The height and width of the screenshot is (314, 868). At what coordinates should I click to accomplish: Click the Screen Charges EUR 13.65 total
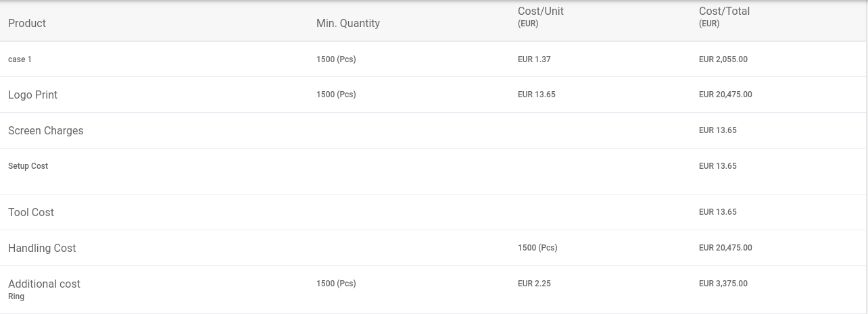coord(718,130)
